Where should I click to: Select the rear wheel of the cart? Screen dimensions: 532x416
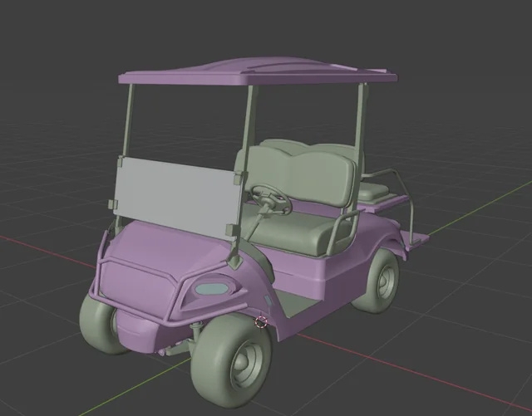click(x=379, y=281)
